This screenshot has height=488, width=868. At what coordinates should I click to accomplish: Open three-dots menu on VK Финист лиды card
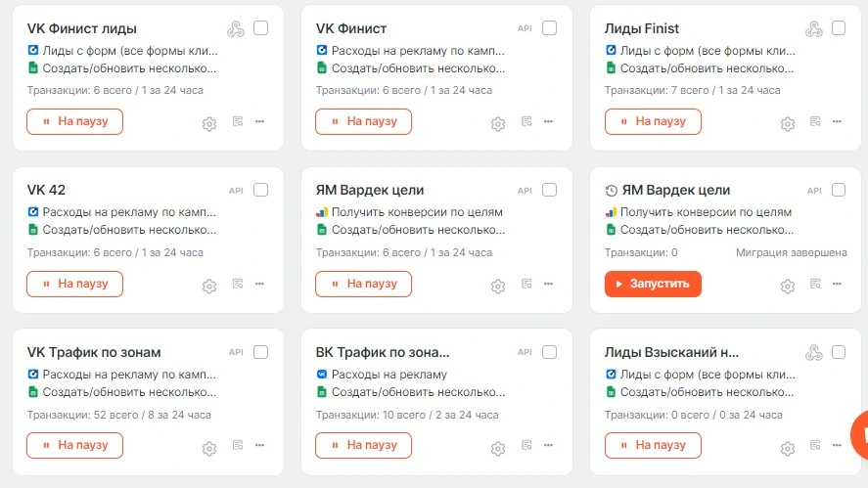point(259,121)
